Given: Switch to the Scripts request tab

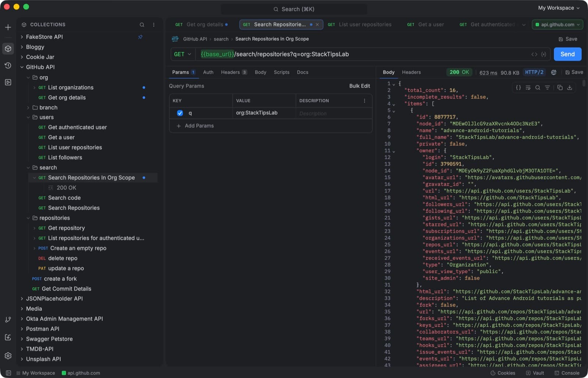Looking at the screenshot, I should [282, 72].
